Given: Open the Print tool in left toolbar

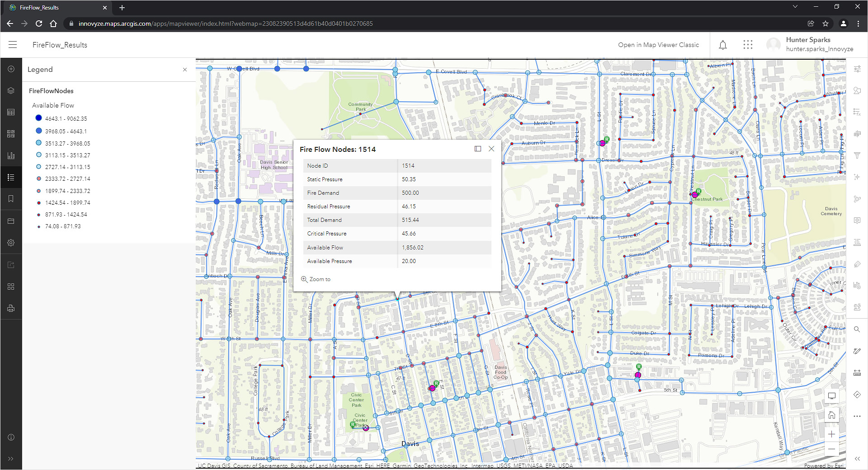Looking at the screenshot, I should tap(11, 309).
